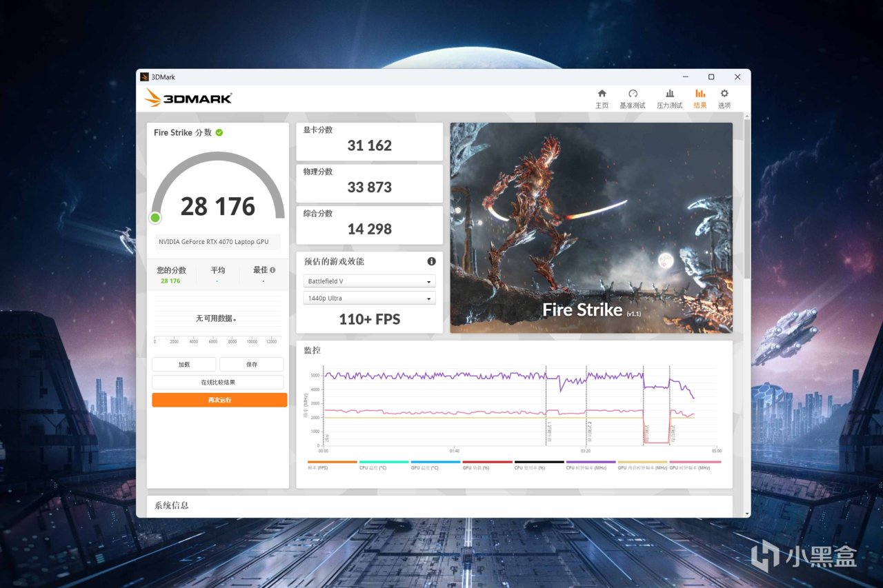Click the 监控 section heading

(312, 350)
